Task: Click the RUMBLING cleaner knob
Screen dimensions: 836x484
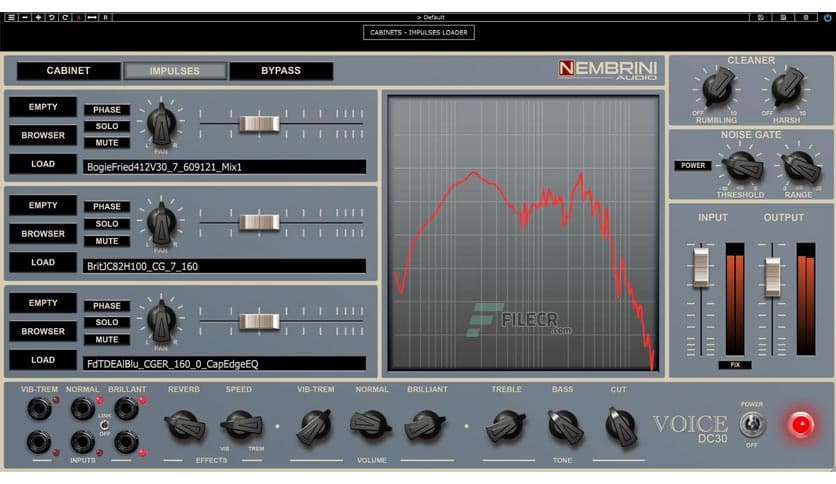Action: coord(718,88)
